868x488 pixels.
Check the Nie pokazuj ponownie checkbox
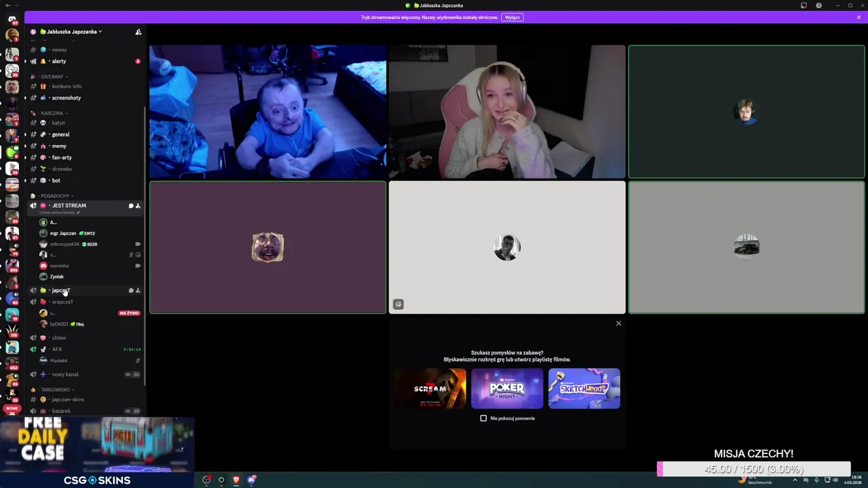(484, 418)
